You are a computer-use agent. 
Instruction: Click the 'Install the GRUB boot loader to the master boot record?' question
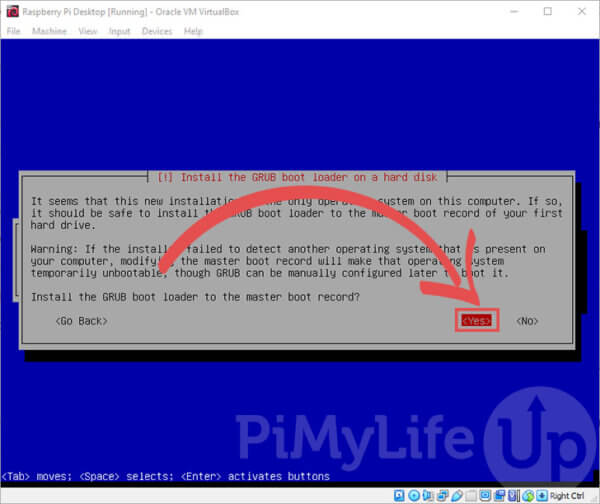pos(195,297)
